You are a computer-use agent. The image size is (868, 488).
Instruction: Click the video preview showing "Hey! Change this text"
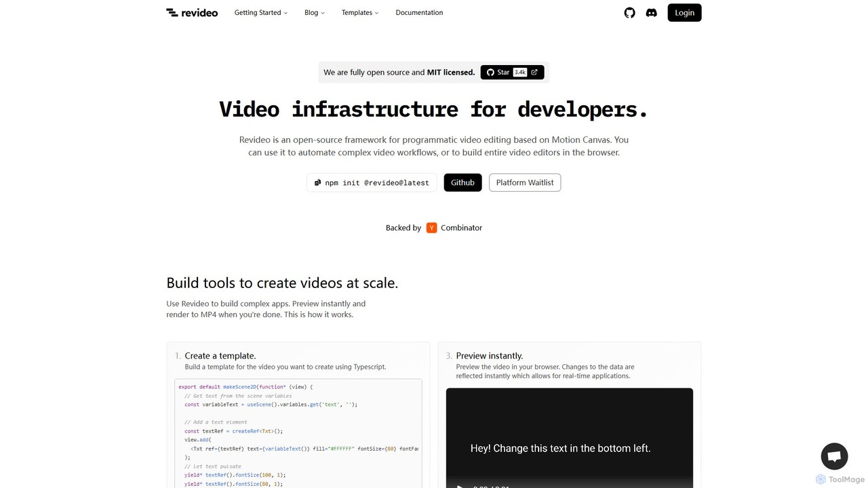[x=570, y=438]
